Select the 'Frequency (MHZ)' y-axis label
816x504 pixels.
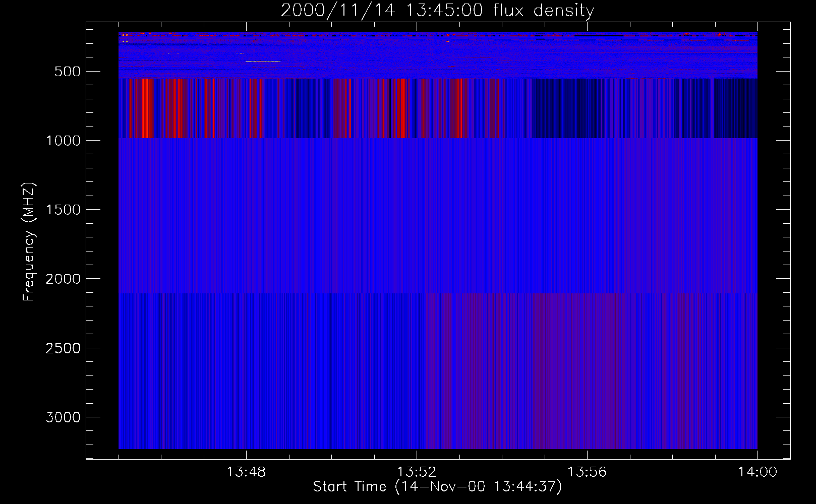pos(29,241)
